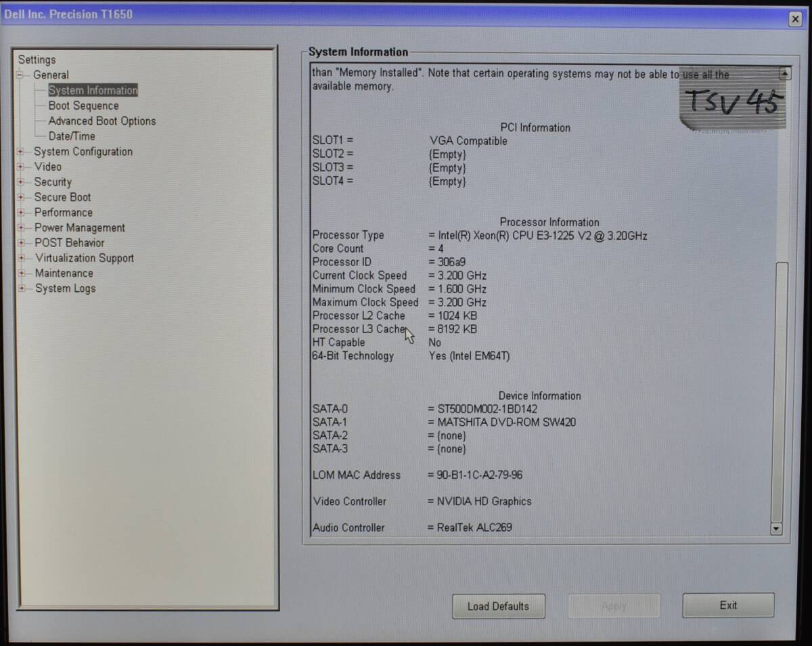Click the HT Capable No value
The height and width of the screenshot is (646, 812).
[x=434, y=343]
